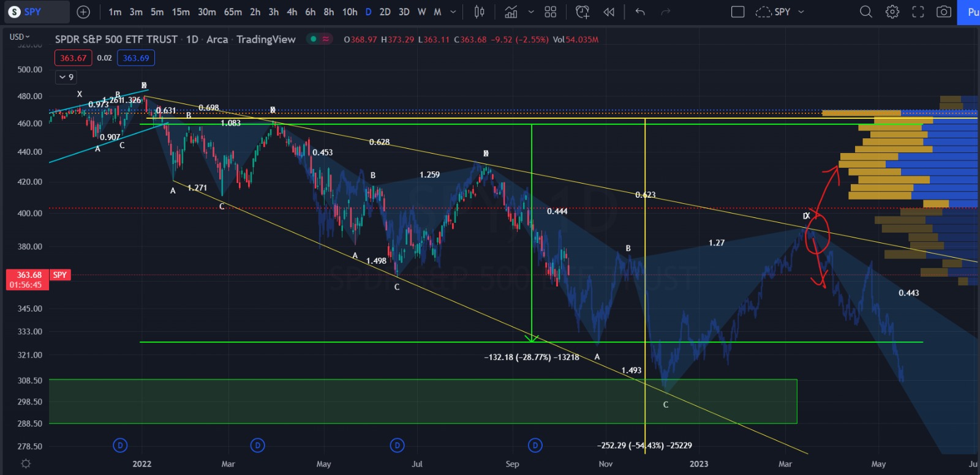The image size is (980, 475).
Task: Open the USD currency dropdown
Action: pos(19,37)
